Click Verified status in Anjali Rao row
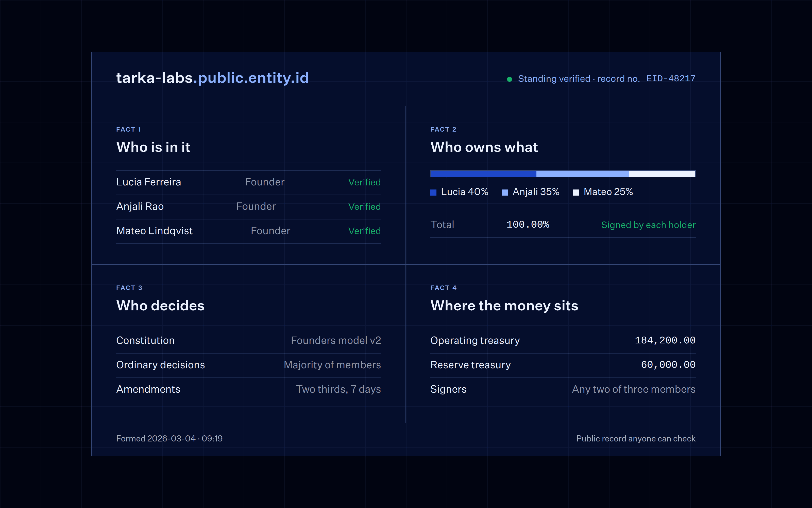 pyautogui.click(x=364, y=207)
